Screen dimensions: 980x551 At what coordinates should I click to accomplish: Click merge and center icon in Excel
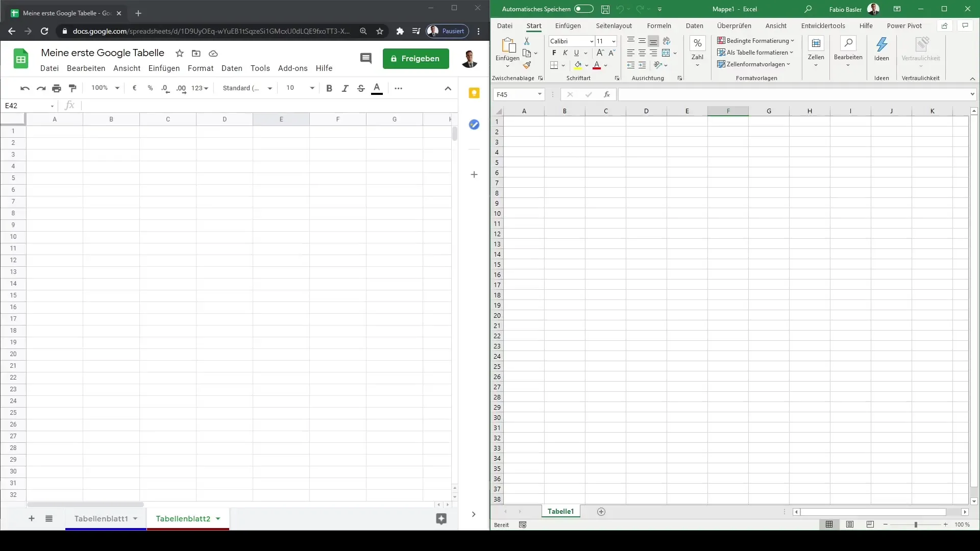(x=666, y=53)
